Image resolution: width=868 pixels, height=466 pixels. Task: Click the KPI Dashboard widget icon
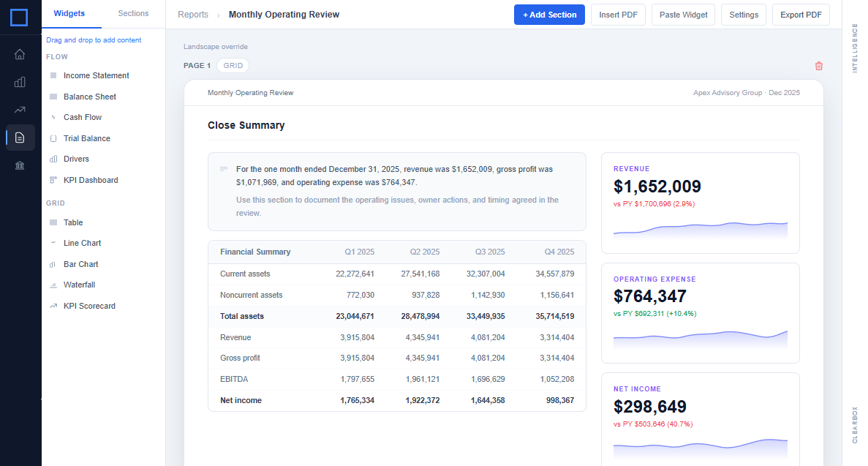pos(54,180)
